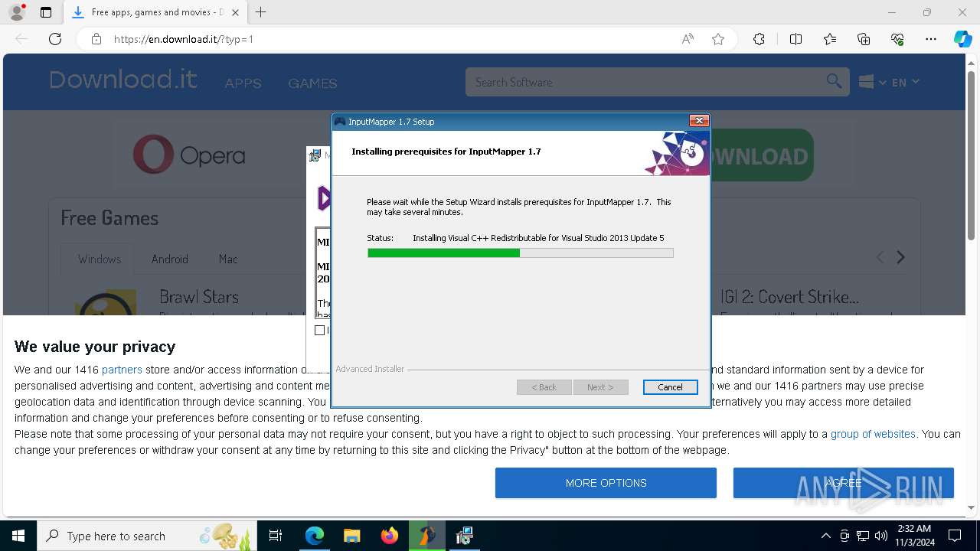The image size is (980, 551).
Task: Click the MORE OPTIONS privacy button
Action: click(x=606, y=483)
